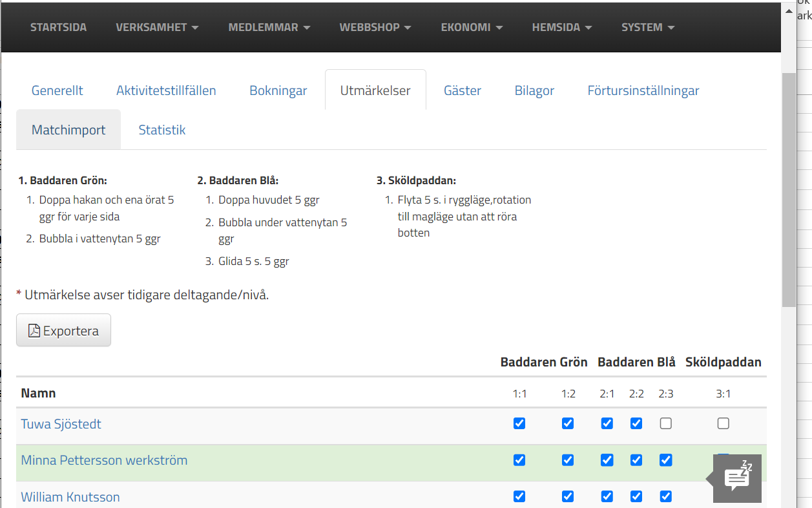
Task: Open Tuwa Sjöstedt's profile link
Action: coord(61,424)
